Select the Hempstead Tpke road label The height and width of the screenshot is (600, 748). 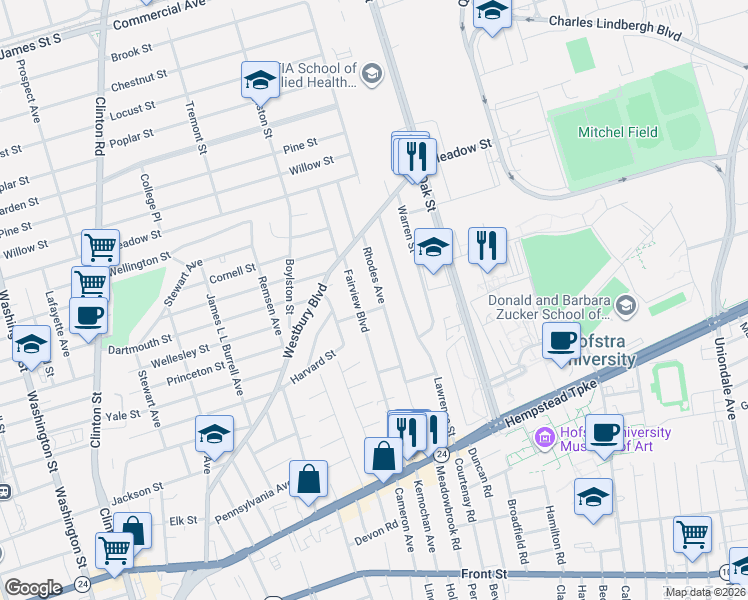[551, 403]
